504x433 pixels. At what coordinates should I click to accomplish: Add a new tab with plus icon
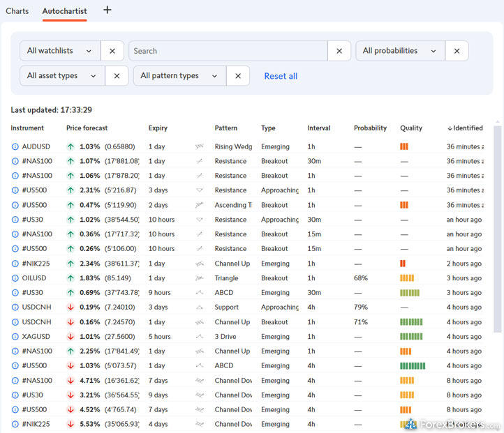[x=108, y=10]
